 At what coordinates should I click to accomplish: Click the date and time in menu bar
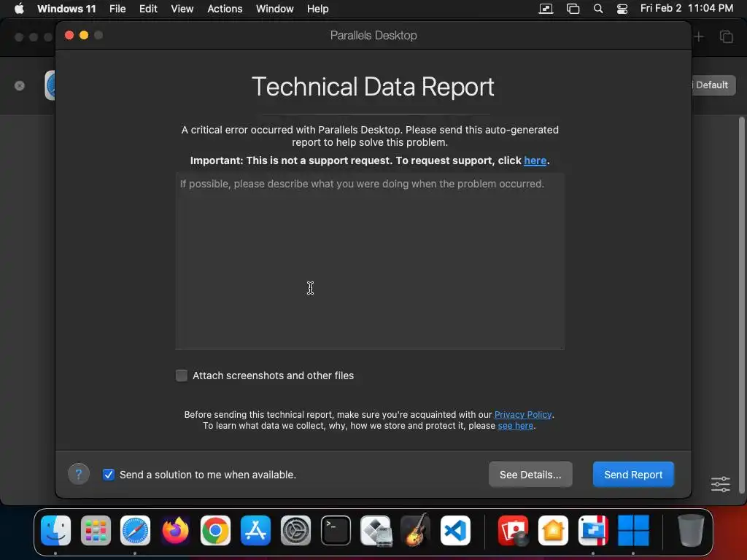(x=686, y=9)
